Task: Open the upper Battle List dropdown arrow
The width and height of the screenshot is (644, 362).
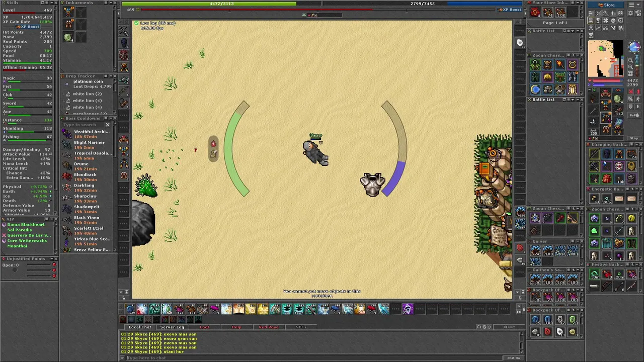Action: tap(573, 31)
